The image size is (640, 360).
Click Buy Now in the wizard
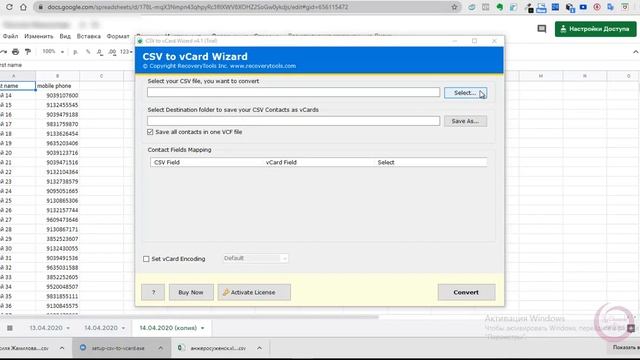point(191,292)
